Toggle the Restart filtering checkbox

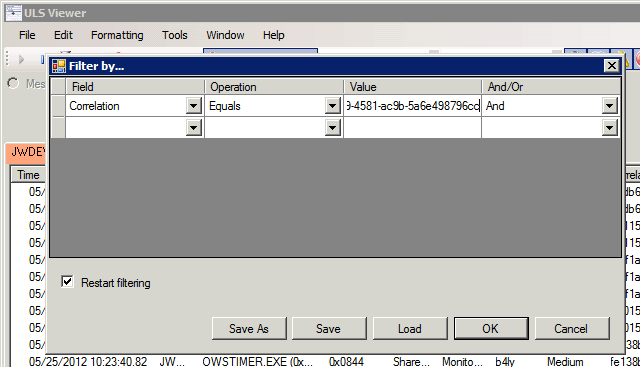[67, 282]
